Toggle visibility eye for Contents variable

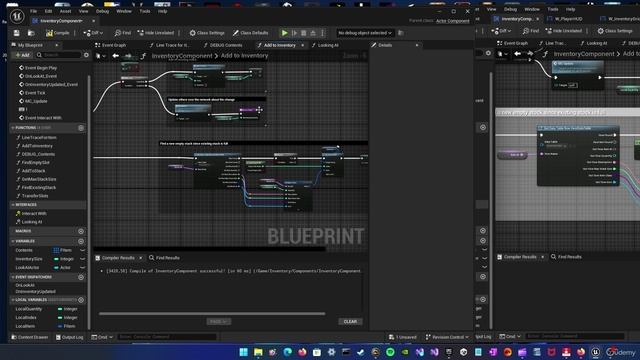click(82, 250)
